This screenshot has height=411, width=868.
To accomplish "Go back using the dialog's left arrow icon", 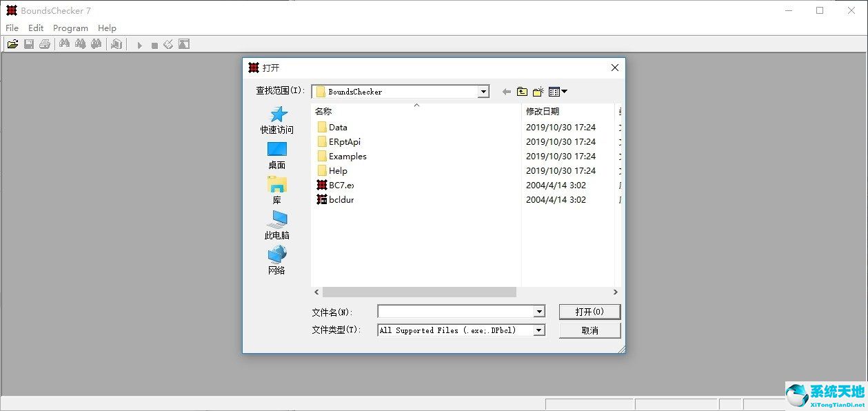I will click(x=507, y=92).
